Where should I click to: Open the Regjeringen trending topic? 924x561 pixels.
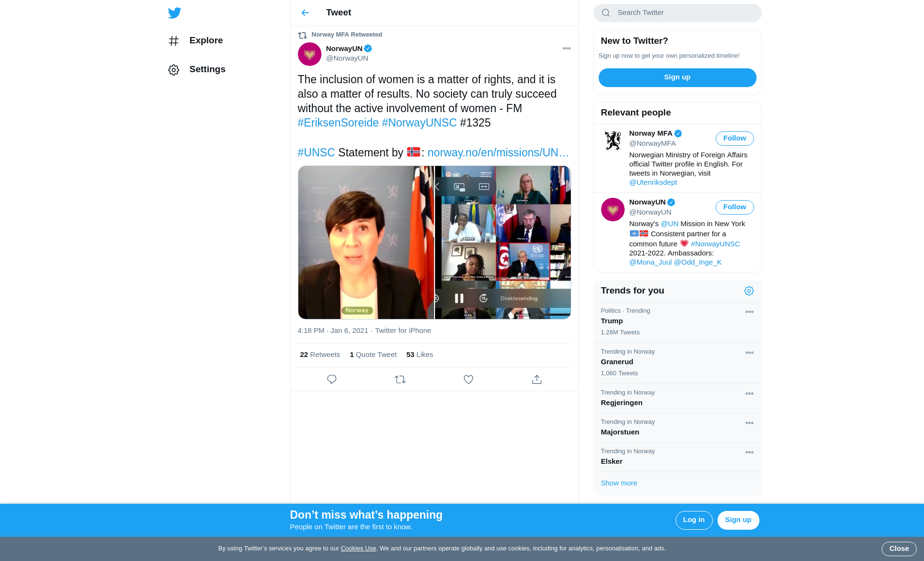[677, 398]
